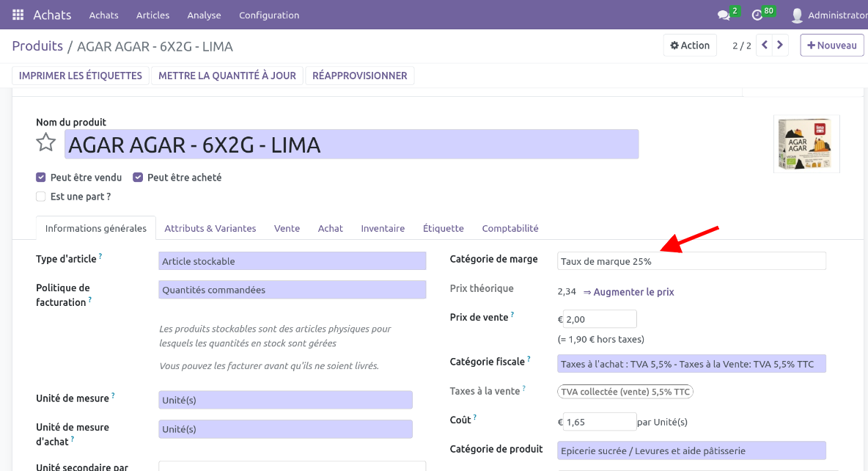868x471 pixels.
Task: Click Mettre la quantité à jour button
Action: tap(227, 76)
